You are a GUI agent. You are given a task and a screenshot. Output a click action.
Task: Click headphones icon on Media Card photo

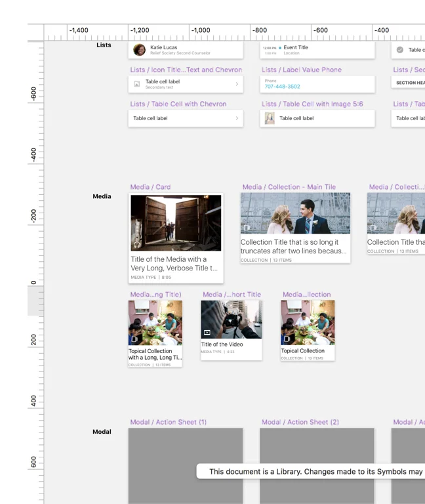[136, 245]
